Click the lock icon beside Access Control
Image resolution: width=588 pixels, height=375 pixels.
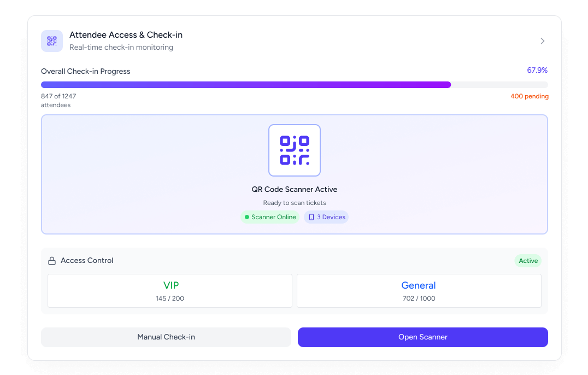pyautogui.click(x=51, y=260)
